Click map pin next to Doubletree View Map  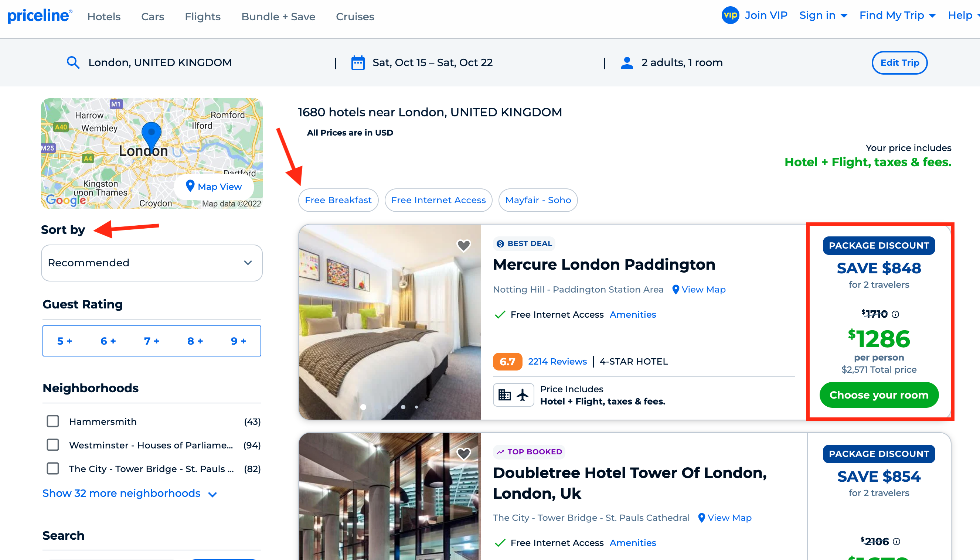pyautogui.click(x=701, y=518)
